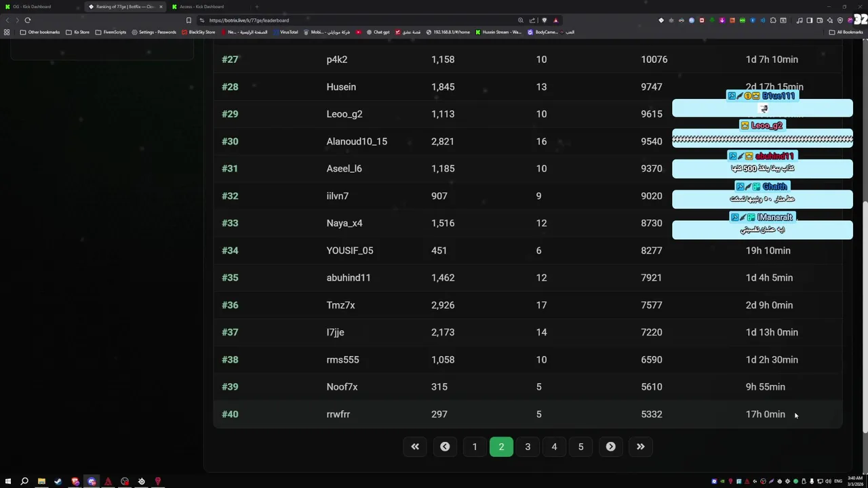Open Steam from the taskbar
This screenshot has height=488, width=868.
(58, 481)
